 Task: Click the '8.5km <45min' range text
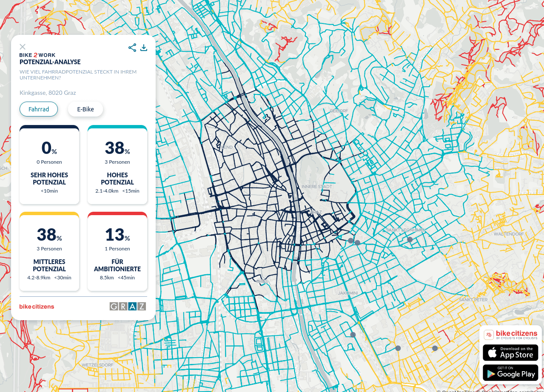(x=117, y=278)
